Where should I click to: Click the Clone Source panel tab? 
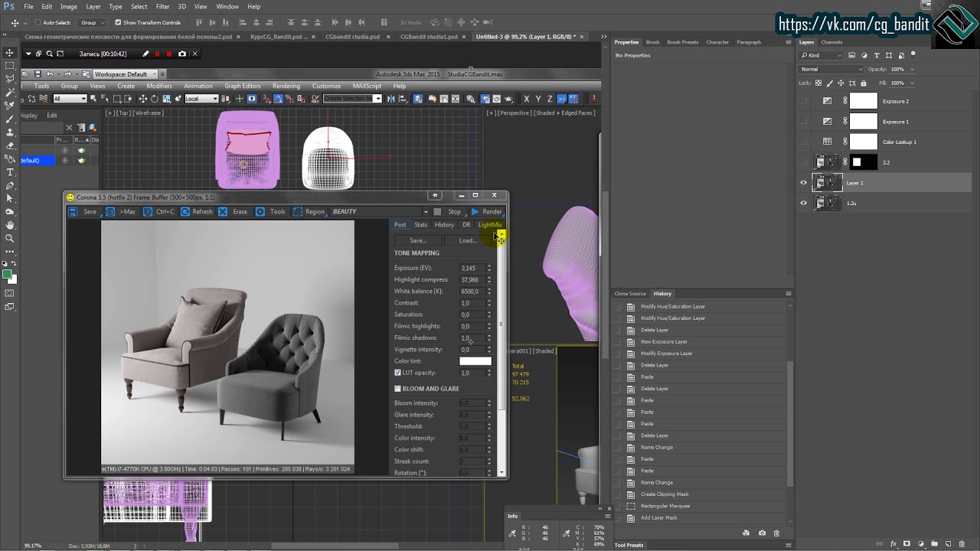(x=630, y=294)
